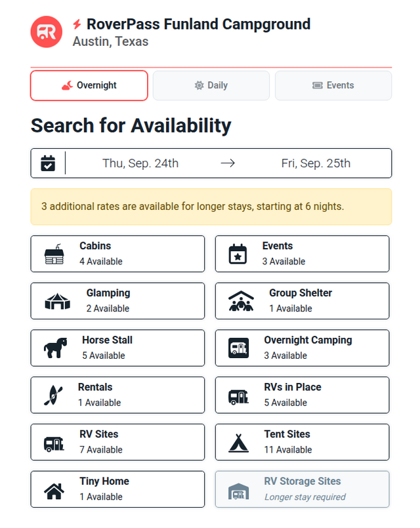Click the RoverPass red logo icon

point(47,31)
